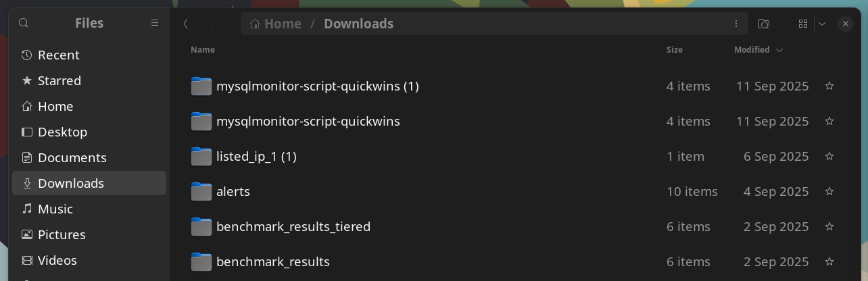Open Pictures in the sidebar
The width and height of the screenshot is (868, 281).
(x=62, y=234)
